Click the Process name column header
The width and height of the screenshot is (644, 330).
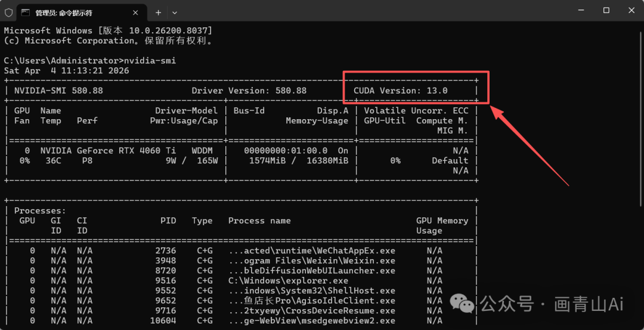259,220
